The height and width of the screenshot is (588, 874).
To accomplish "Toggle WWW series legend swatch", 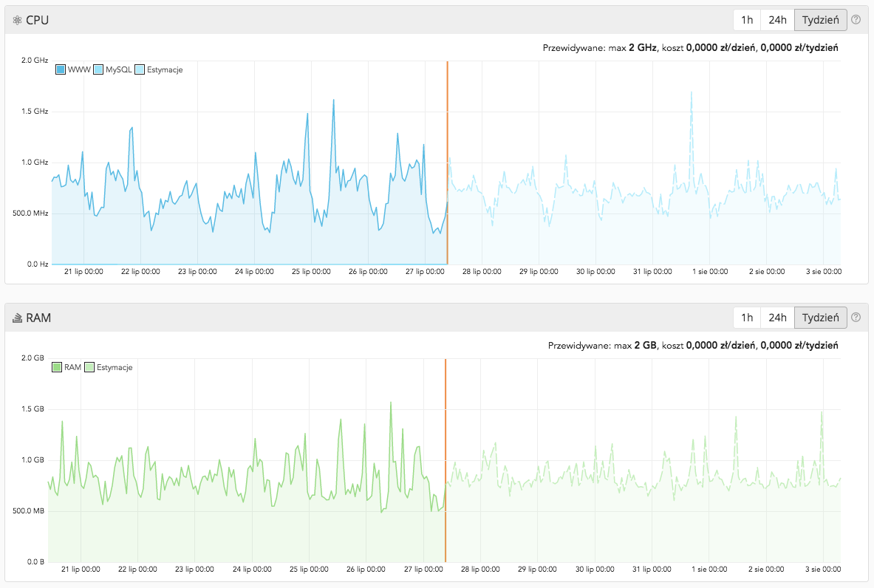I will 61,69.
